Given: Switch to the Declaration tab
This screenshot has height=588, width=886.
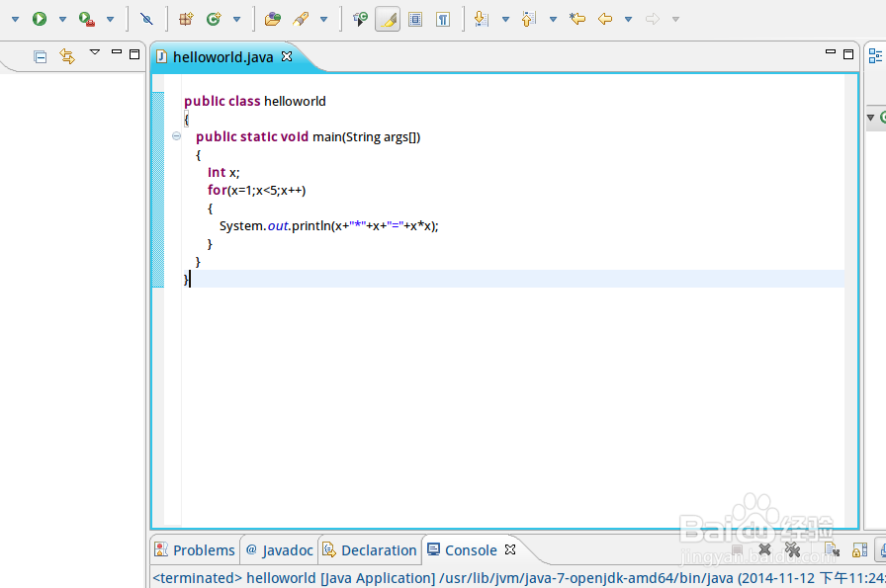Looking at the screenshot, I should pos(370,550).
